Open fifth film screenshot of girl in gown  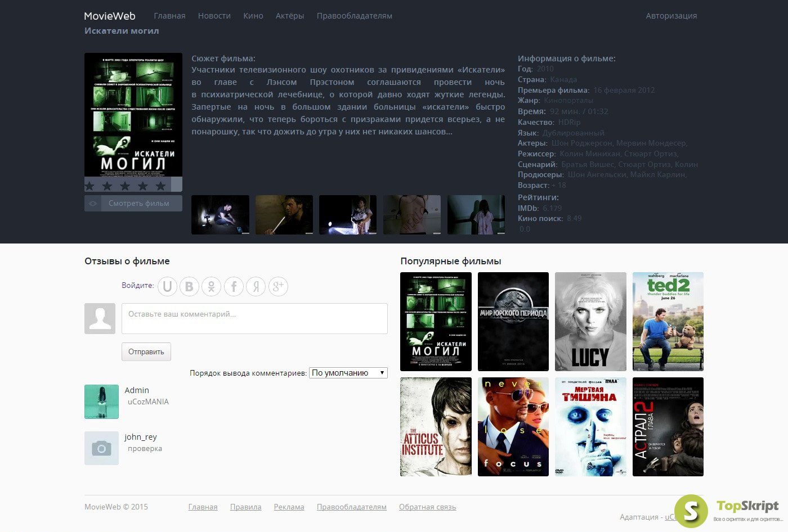[x=476, y=215]
